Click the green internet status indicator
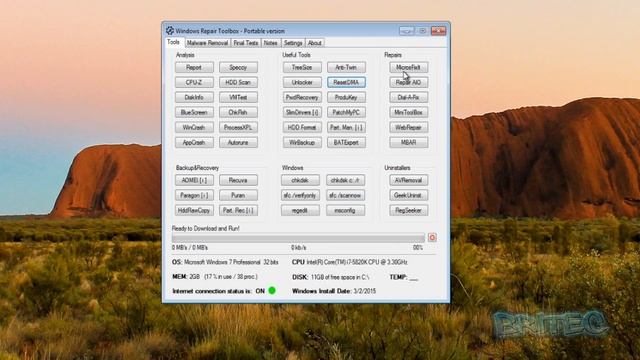This screenshot has height=360, width=640. [x=272, y=291]
